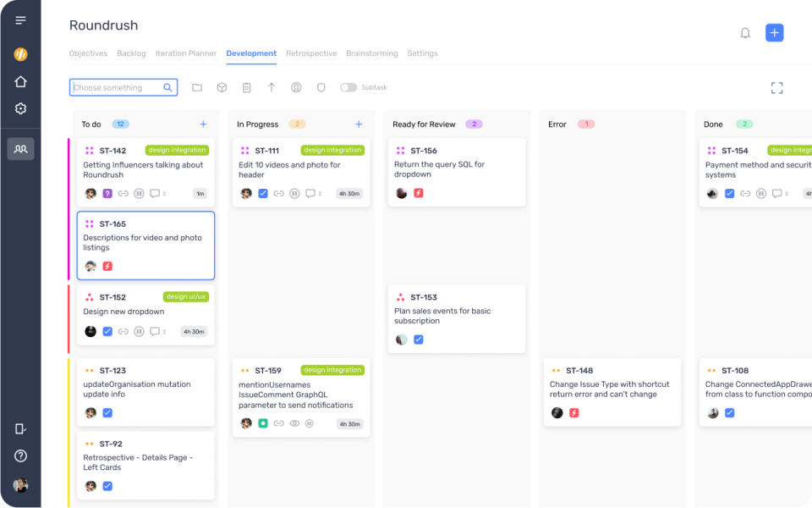The height and width of the screenshot is (508, 812).
Task: Filter by the folder icon in the toolbar
Action: [x=196, y=87]
